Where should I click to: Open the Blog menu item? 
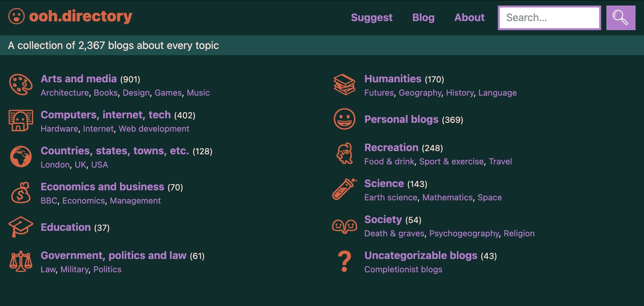point(423,18)
